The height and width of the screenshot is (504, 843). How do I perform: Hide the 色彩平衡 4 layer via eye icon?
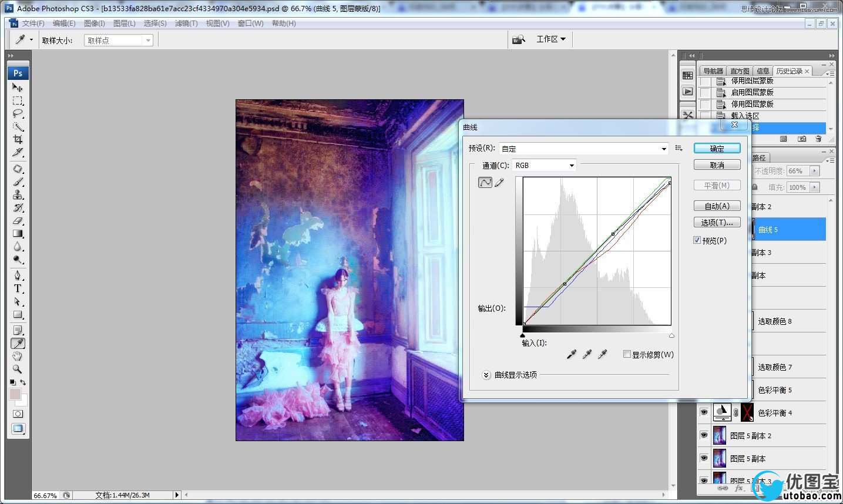pyautogui.click(x=704, y=412)
